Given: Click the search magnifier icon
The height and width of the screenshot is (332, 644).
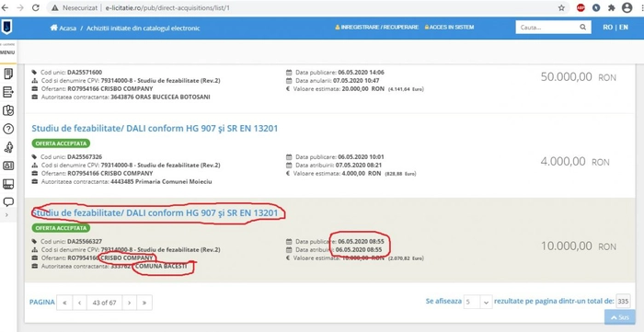Looking at the screenshot, I should [582, 28].
